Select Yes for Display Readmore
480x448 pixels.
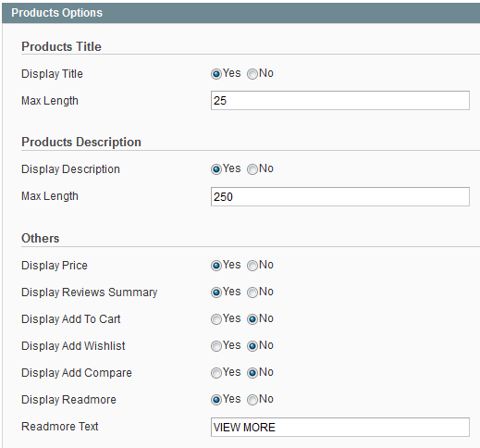(x=216, y=400)
